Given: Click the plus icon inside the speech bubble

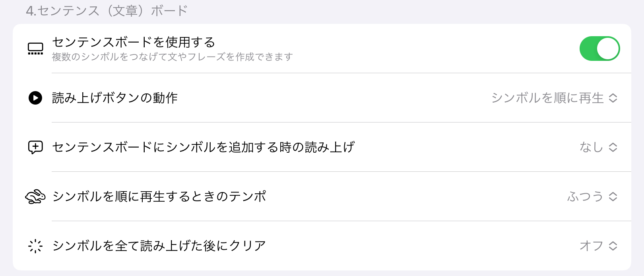Looking at the screenshot, I should 35,146.
